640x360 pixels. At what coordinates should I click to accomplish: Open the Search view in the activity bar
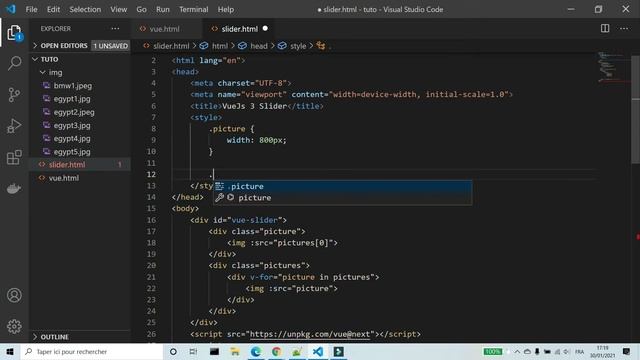[x=14, y=63]
